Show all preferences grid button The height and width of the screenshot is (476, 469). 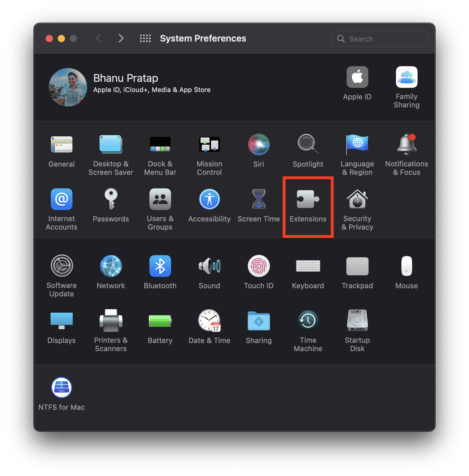[146, 39]
